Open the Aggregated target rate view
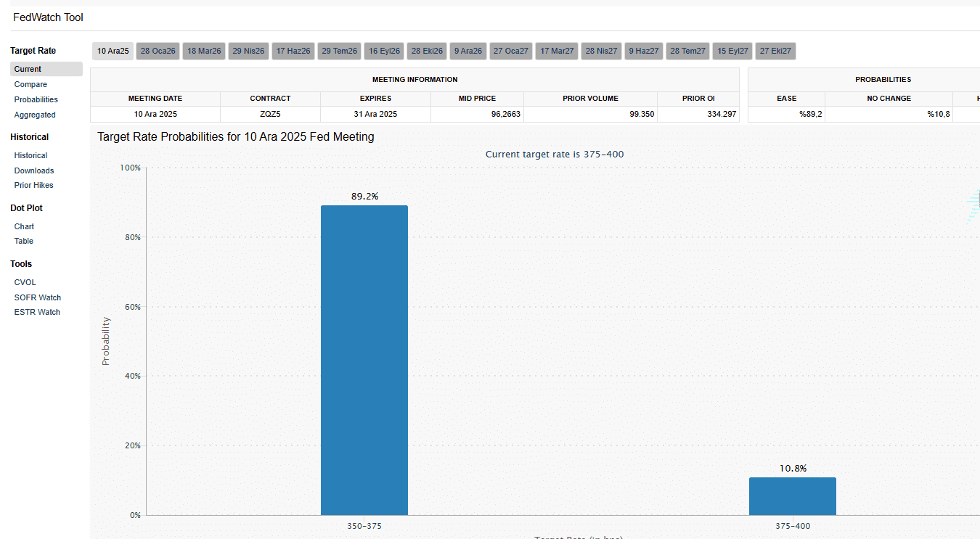The image size is (980, 539). [35, 115]
